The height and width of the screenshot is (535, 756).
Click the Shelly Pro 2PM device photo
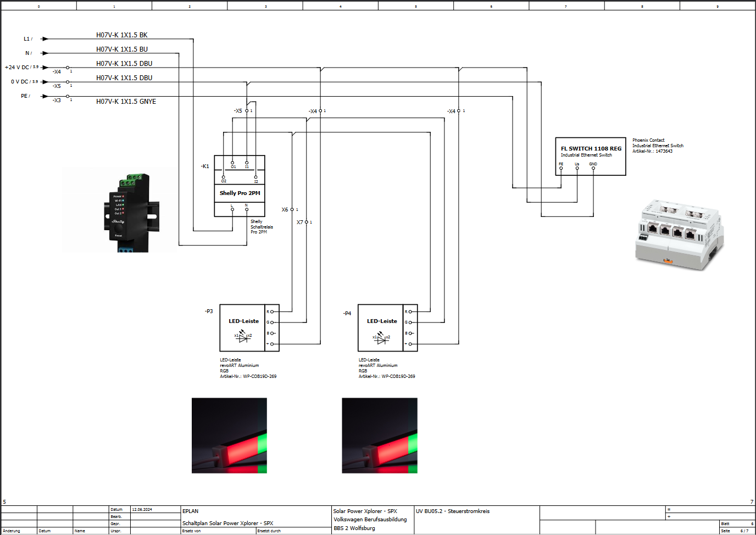(x=126, y=213)
